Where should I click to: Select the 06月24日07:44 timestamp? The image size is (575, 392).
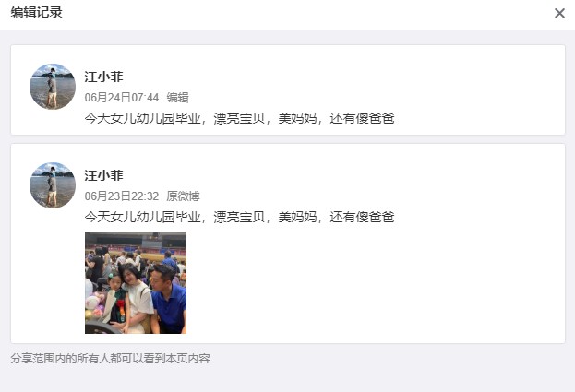(x=122, y=98)
